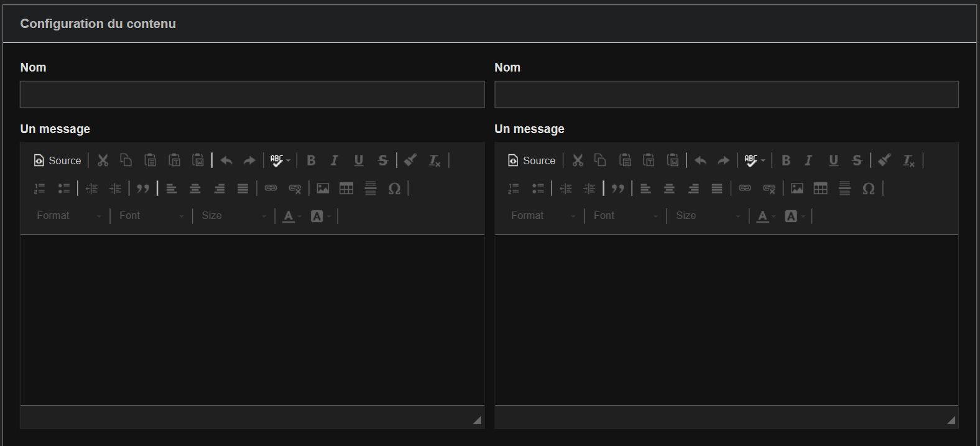Insert numbered list in the left editor
Screen dimensions: 980x446
[40, 188]
